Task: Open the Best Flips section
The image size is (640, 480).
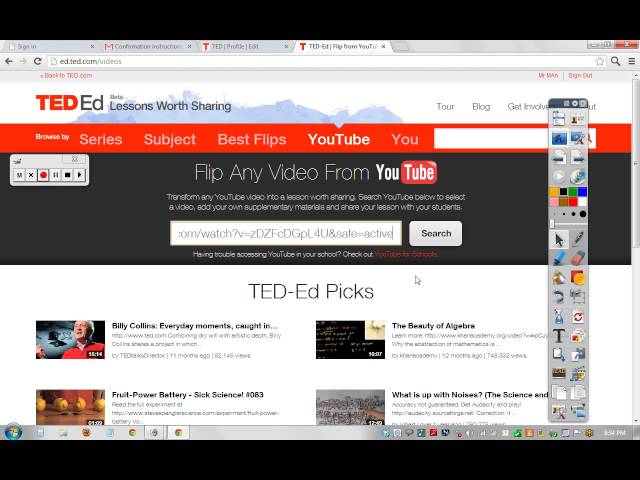Action: (x=252, y=139)
